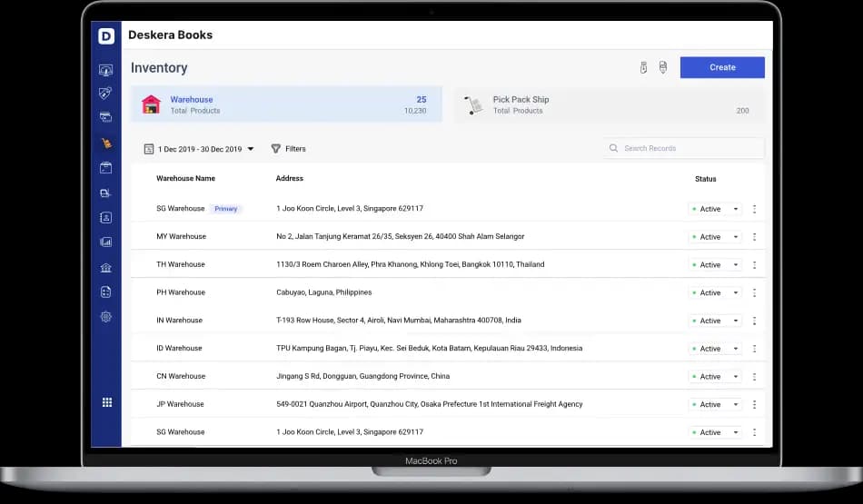Open the dashboard monitor icon in sidebar

pos(105,70)
